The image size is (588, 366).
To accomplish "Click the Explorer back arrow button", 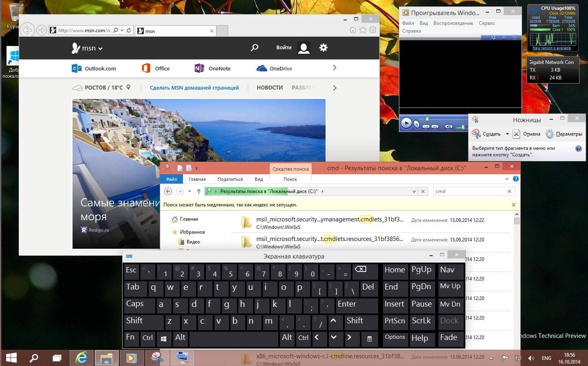I will tap(168, 191).
